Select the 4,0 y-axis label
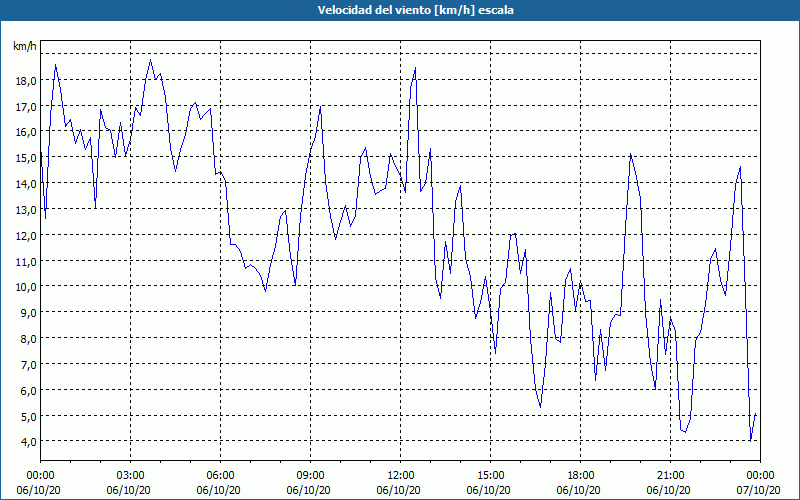Viewport: 800px width, 500px height. pyautogui.click(x=30, y=442)
